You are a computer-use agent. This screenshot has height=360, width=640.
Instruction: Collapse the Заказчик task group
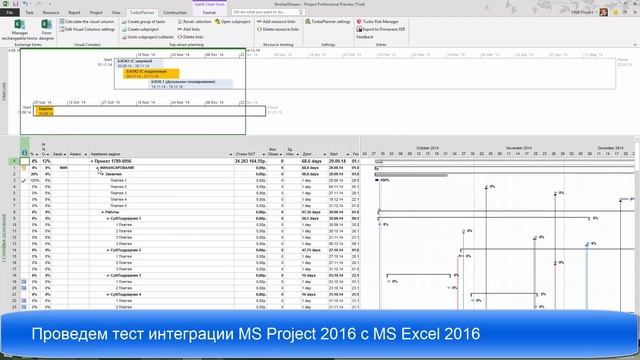(103, 174)
